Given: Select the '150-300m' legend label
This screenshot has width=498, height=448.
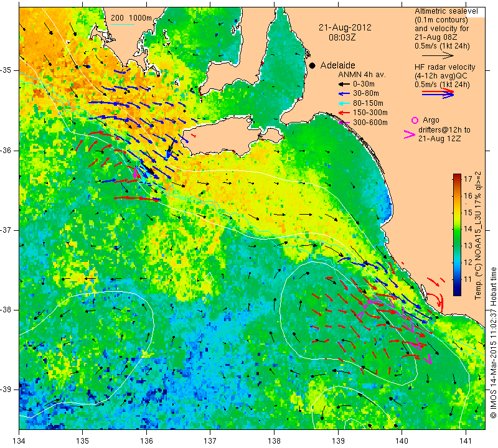Looking at the screenshot, I should pos(370,113).
